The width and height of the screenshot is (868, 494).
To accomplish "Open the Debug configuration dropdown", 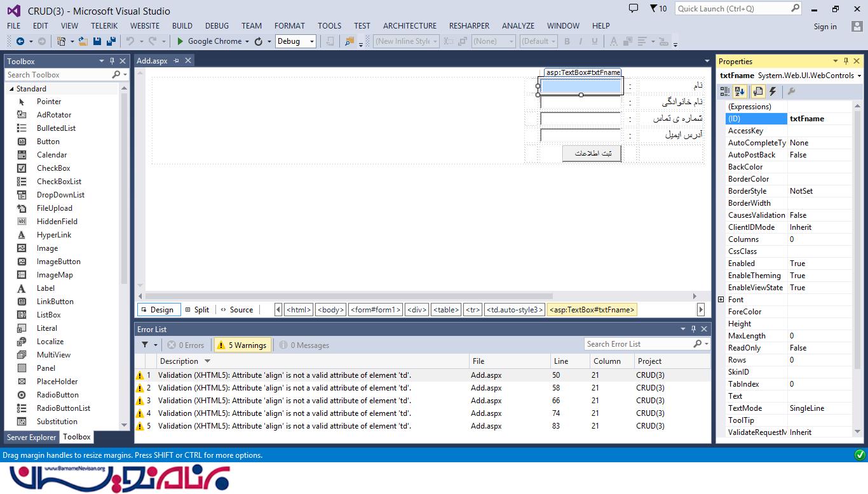I will [295, 41].
